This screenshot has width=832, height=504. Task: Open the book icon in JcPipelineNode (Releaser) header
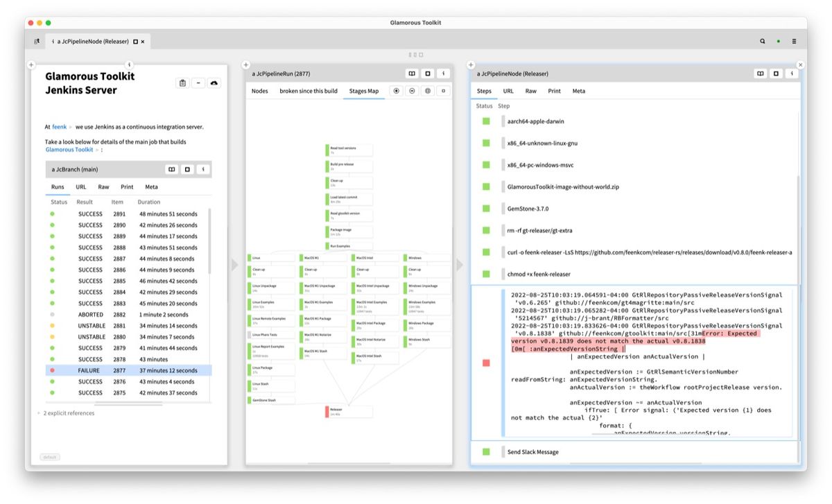pyautogui.click(x=761, y=73)
